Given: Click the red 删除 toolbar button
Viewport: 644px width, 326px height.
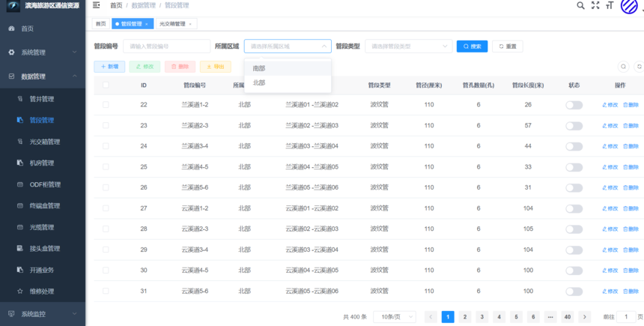Looking at the screenshot, I should [180, 67].
